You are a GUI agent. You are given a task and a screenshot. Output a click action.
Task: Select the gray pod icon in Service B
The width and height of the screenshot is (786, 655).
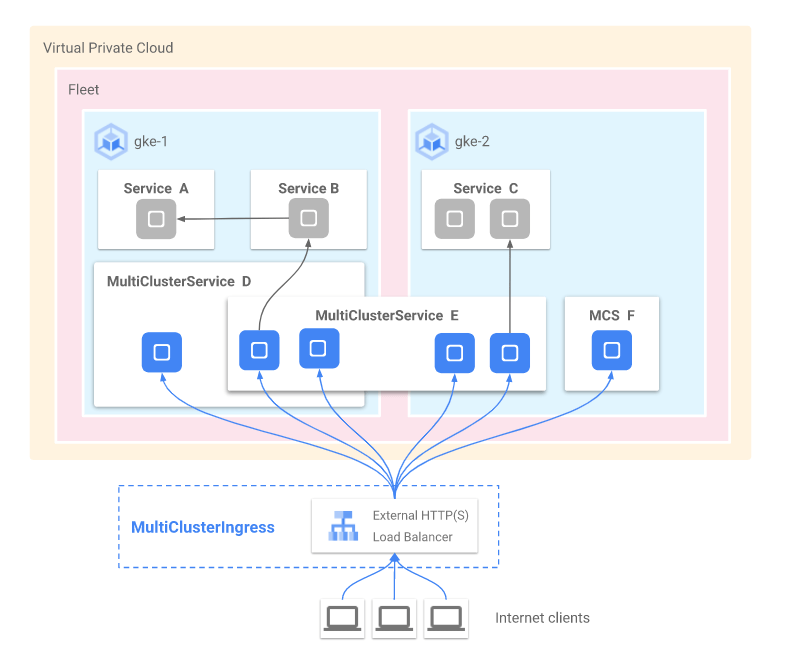tap(309, 218)
